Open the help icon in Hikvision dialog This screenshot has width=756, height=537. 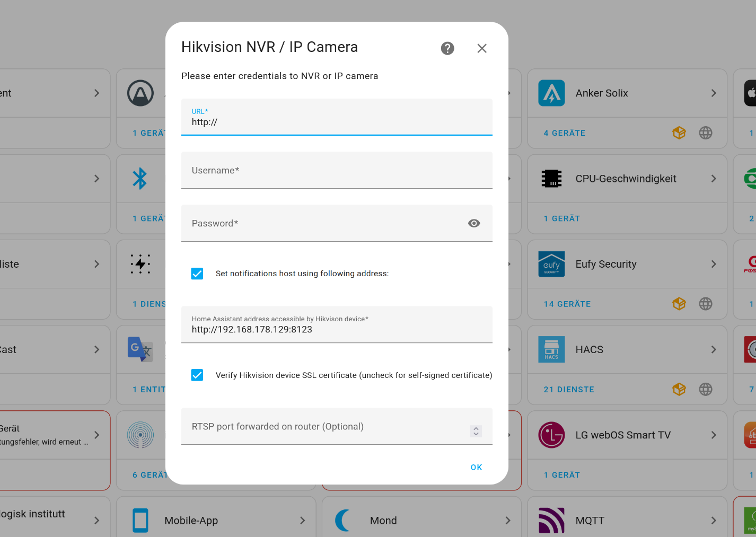tap(447, 48)
